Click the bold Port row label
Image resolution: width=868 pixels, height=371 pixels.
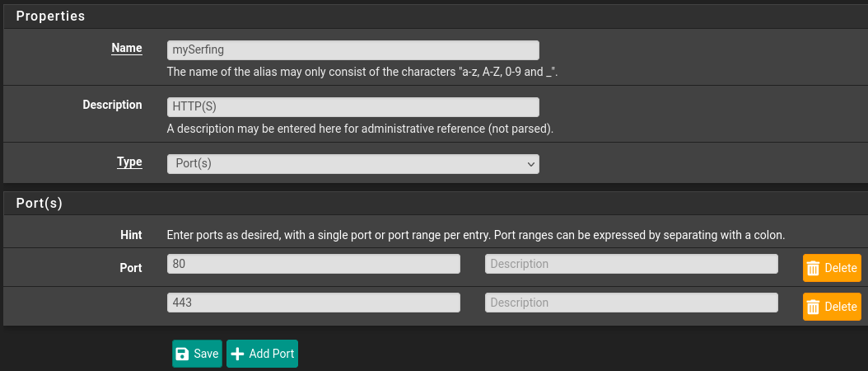point(129,268)
